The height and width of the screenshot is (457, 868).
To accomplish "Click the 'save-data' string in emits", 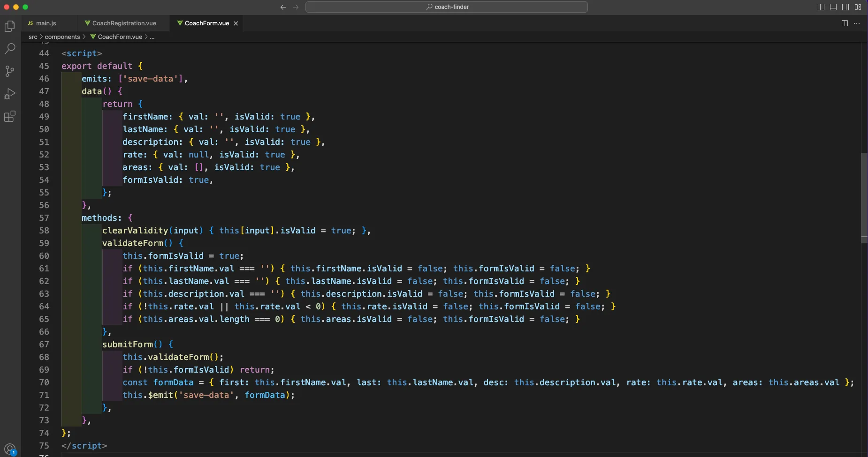I will tap(151, 79).
